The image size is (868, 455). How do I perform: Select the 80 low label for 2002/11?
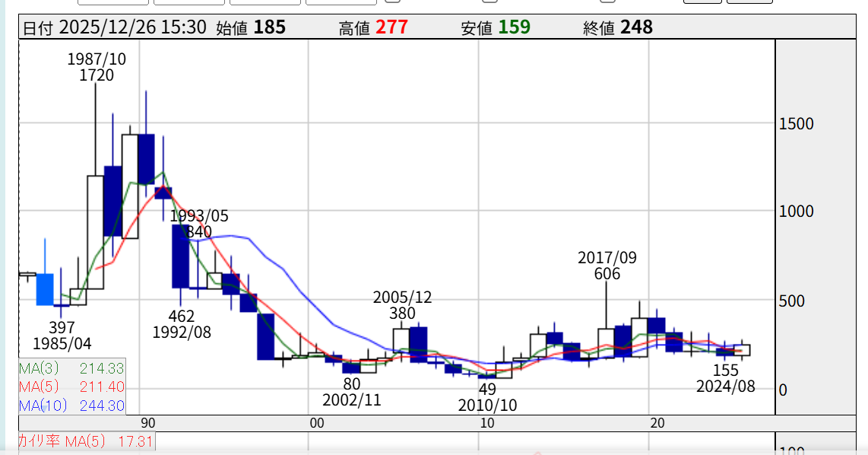[x=351, y=393]
